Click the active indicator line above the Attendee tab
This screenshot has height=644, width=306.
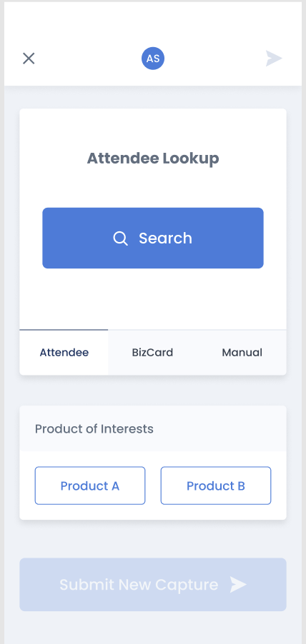(64, 329)
